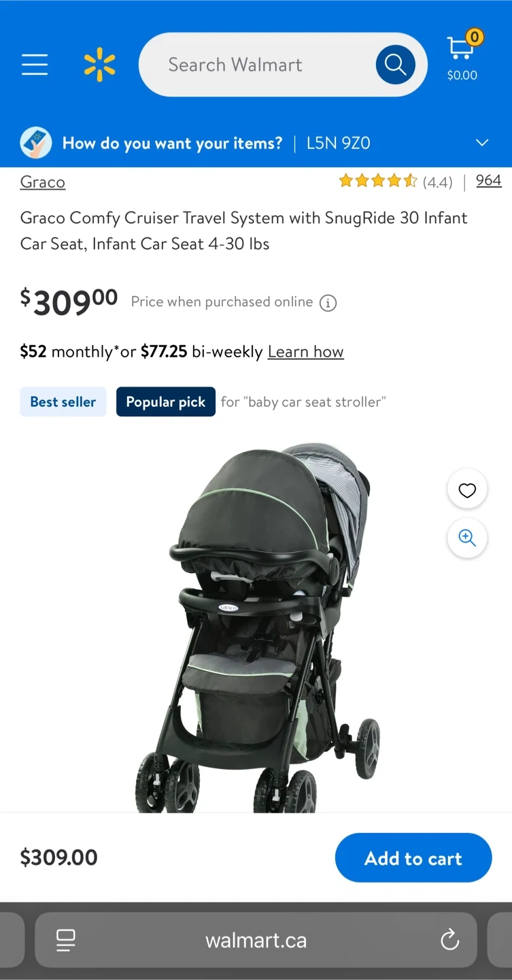Tap the price info circle icon
This screenshot has width=512, height=980.
(x=328, y=303)
